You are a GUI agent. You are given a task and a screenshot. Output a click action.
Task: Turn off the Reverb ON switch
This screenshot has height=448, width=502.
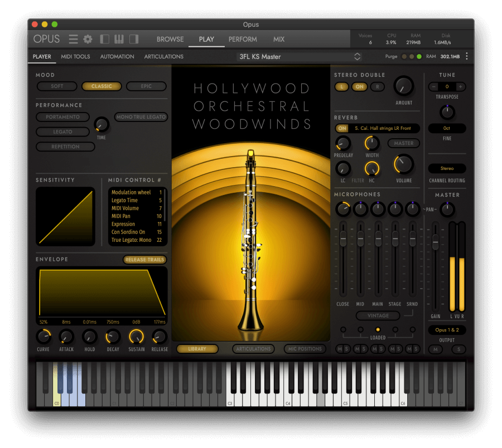[x=342, y=128]
